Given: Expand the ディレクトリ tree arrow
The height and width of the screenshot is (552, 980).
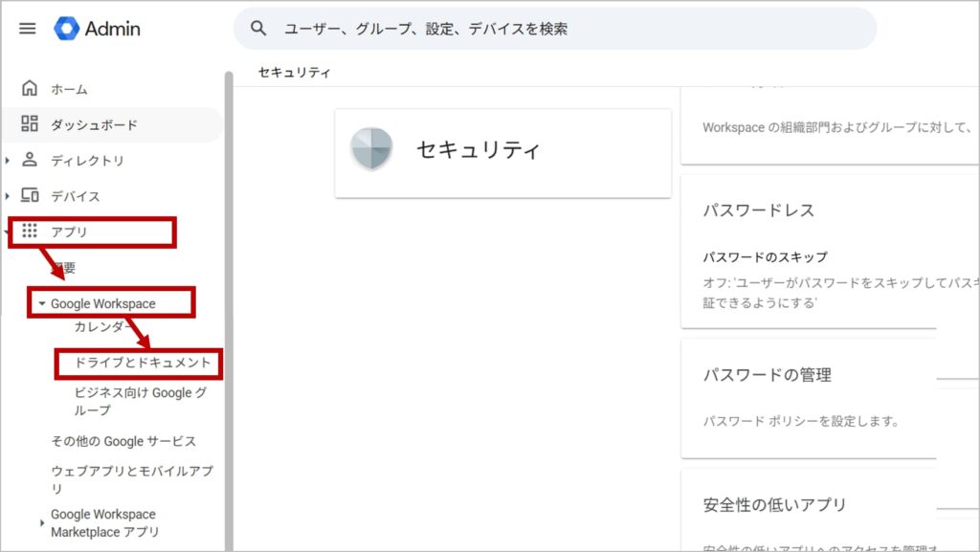Looking at the screenshot, I should pyautogui.click(x=7, y=161).
